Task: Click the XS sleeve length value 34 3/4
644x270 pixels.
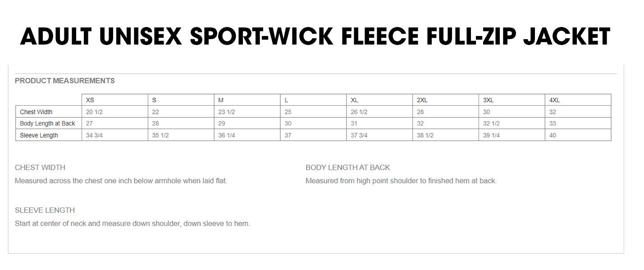Action: point(93,135)
